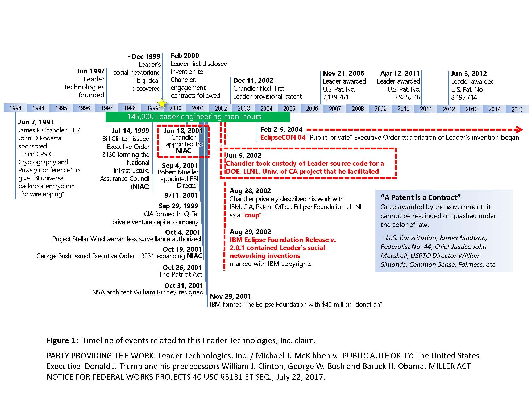Click 'PARTY PROVIDING THE WORK' footer text
532x399 pixels.
[x=101, y=356]
